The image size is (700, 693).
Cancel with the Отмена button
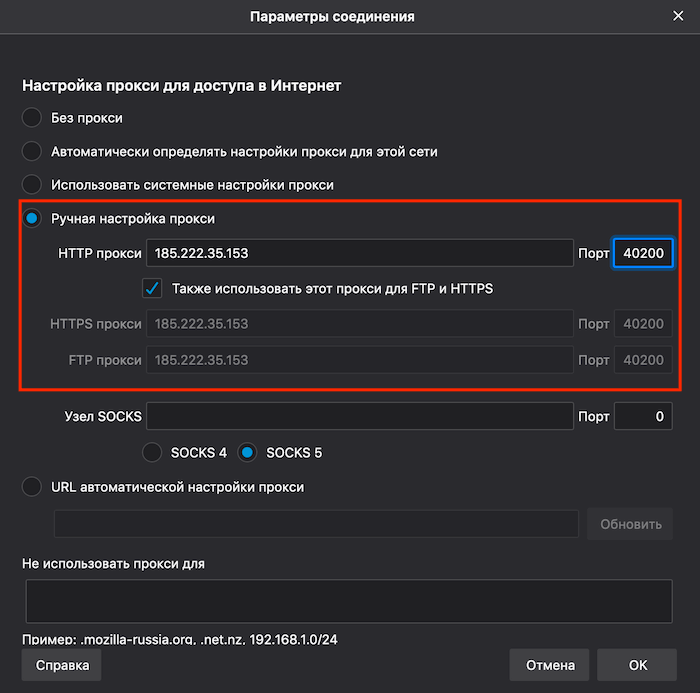tap(550, 665)
